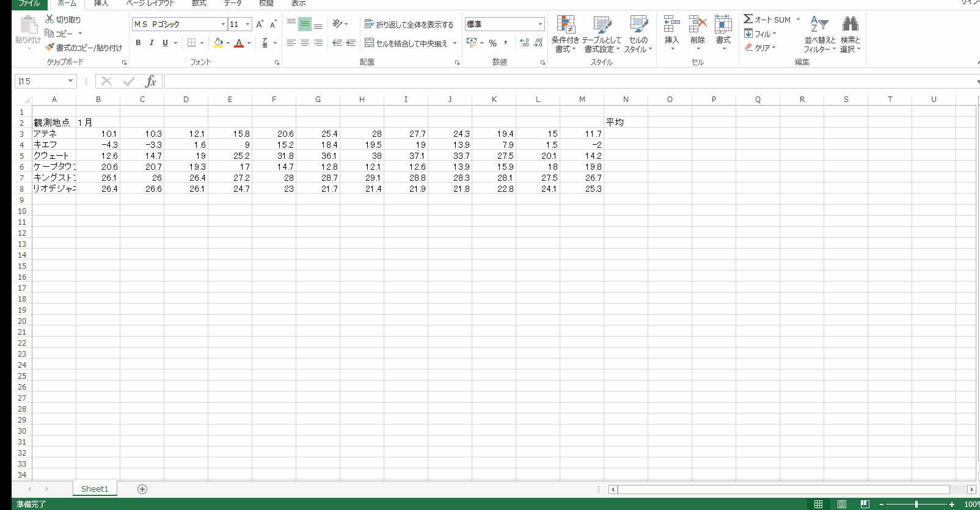This screenshot has width=980, height=510.
Task: Click the AutoSUM button
Action: (767, 20)
